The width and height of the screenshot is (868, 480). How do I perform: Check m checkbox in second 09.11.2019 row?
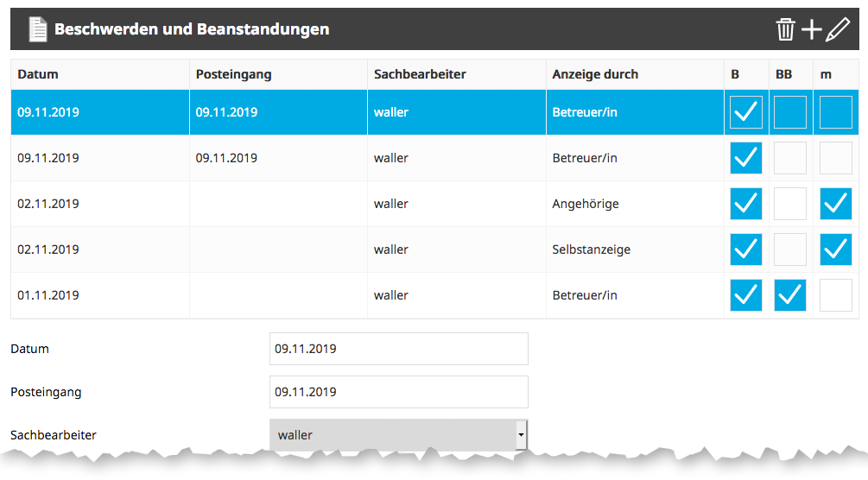(x=835, y=158)
